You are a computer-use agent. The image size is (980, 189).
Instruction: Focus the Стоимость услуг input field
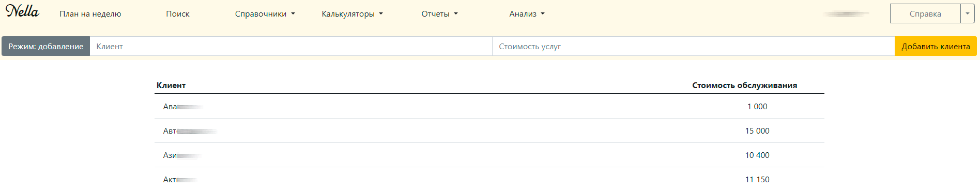pyautogui.click(x=694, y=46)
